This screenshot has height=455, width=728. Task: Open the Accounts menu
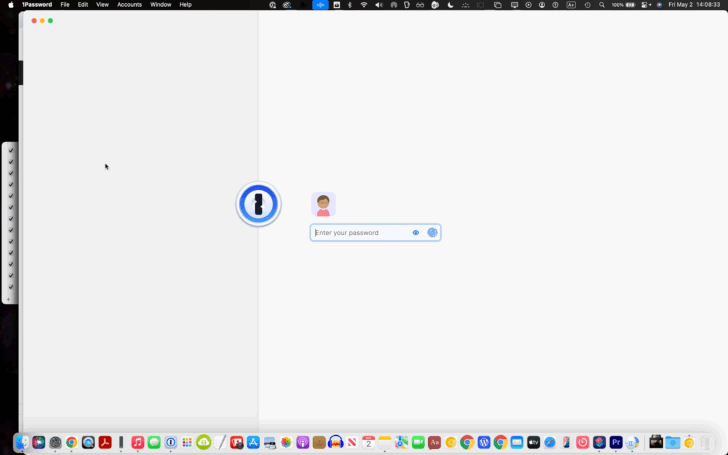click(x=130, y=5)
